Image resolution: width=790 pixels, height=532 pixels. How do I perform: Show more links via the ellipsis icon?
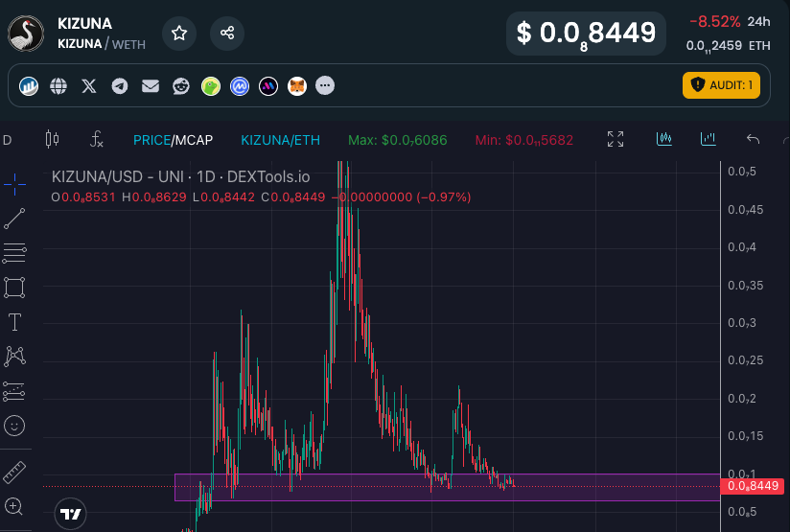(x=325, y=85)
